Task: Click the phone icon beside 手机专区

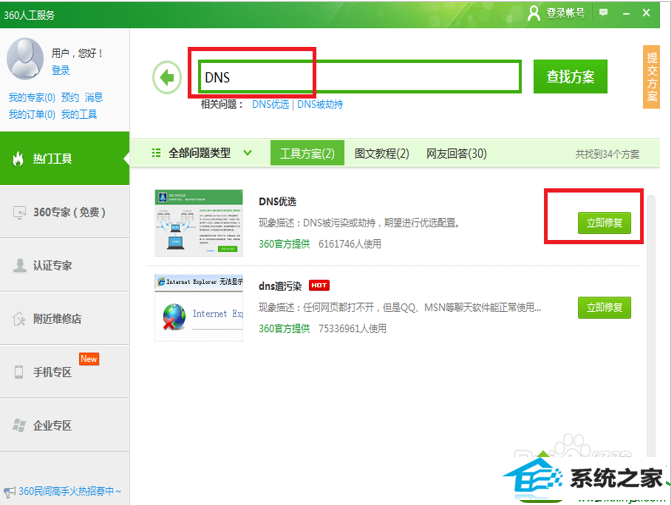Action: pyautogui.click(x=19, y=372)
